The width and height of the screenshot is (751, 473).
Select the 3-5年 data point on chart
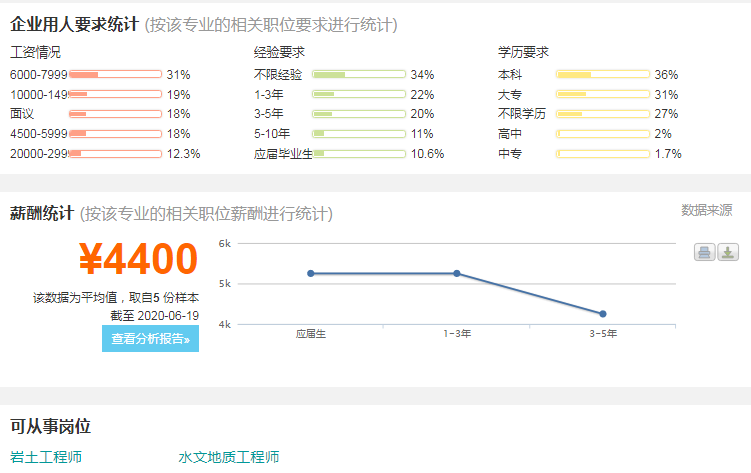pos(603,314)
